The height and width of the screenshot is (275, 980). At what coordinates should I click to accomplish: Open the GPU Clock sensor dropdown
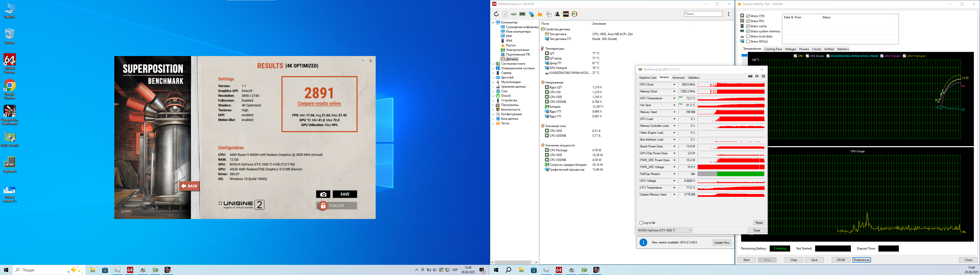coord(674,85)
